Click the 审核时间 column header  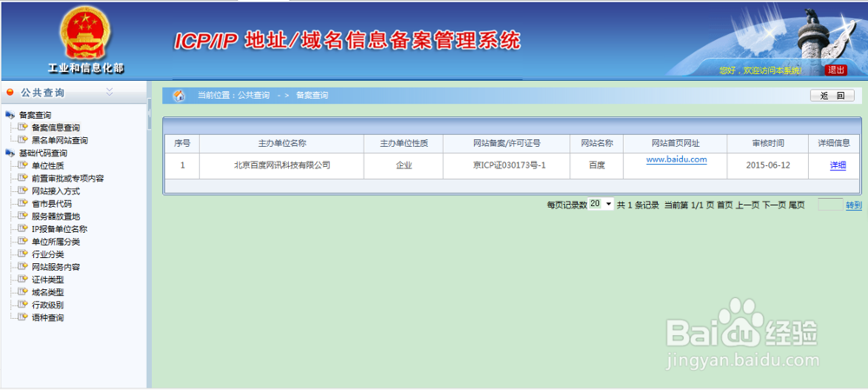click(768, 143)
